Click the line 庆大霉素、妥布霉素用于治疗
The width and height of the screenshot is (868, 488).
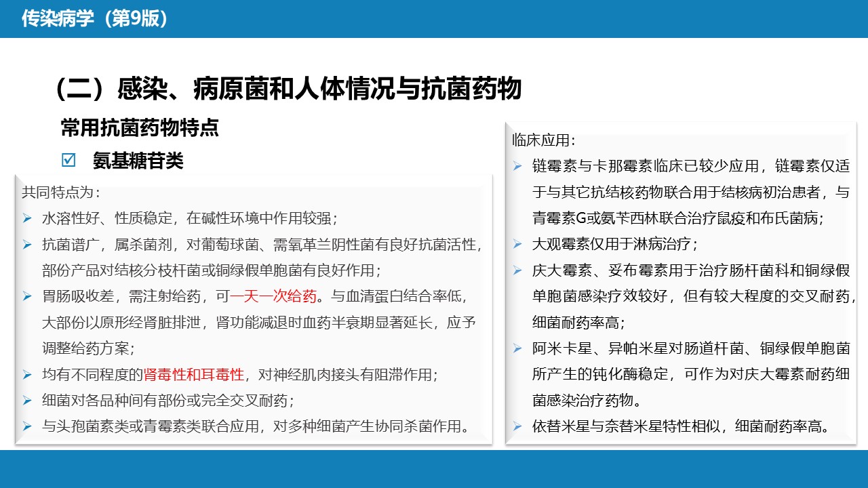[x=691, y=270]
